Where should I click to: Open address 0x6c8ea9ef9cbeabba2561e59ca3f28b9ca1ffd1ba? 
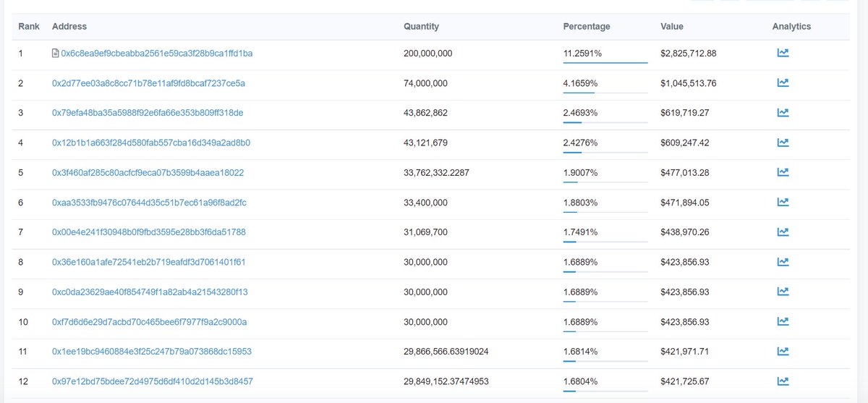coord(156,54)
